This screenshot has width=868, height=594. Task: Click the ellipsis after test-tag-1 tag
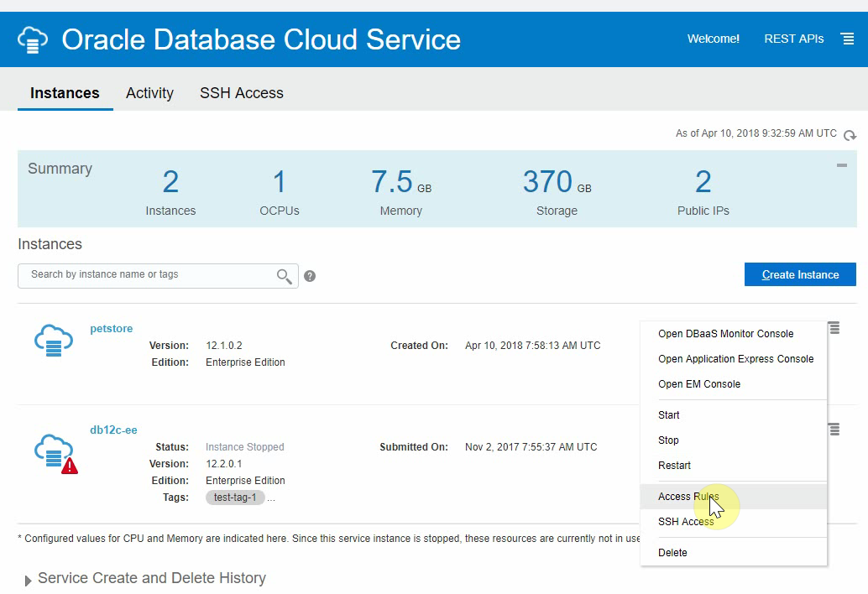(x=270, y=498)
